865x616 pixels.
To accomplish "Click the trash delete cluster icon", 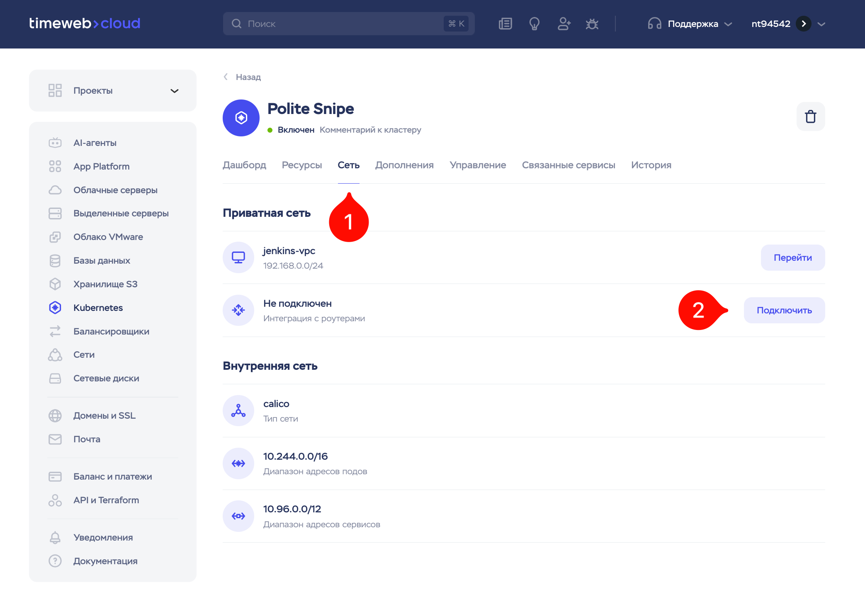I will point(810,116).
